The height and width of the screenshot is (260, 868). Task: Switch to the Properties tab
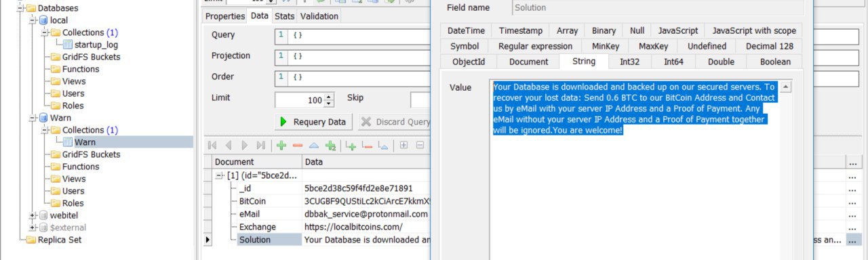[225, 16]
